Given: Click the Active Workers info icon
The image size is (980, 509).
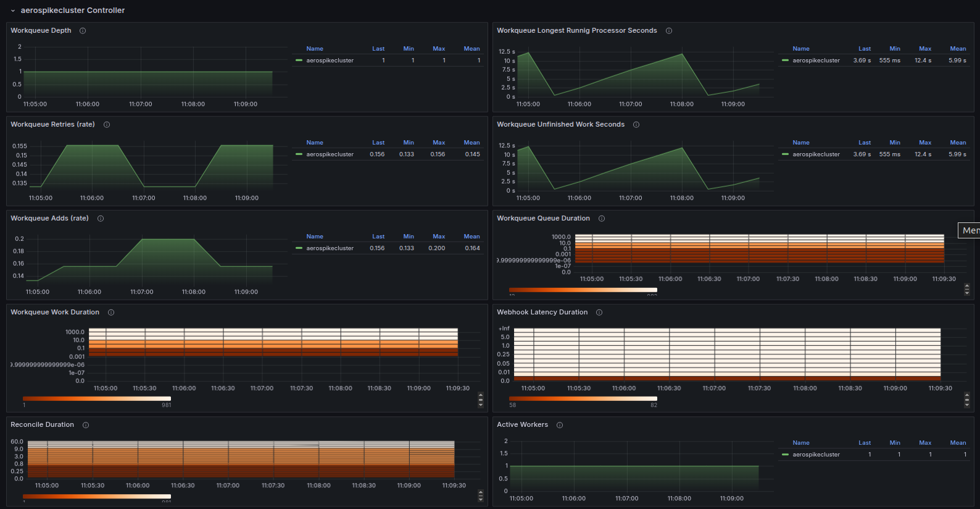Looking at the screenshot, I should point(560,425).
